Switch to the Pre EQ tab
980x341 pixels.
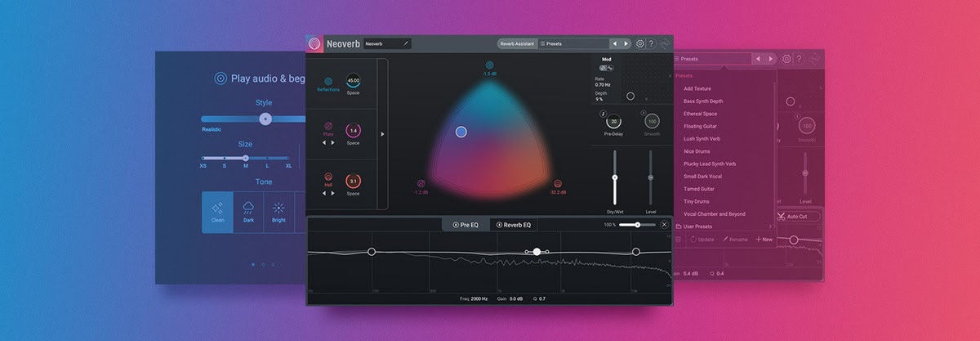click(465, 224)
